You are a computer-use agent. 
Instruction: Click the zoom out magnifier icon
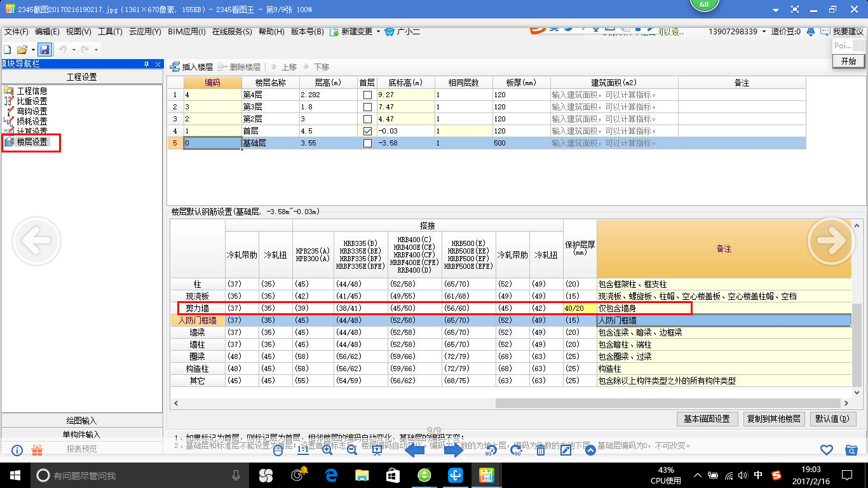[351, 451]
